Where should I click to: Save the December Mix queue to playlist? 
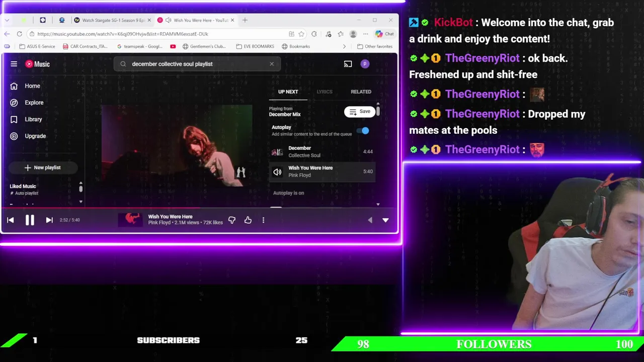click(360, 112)
